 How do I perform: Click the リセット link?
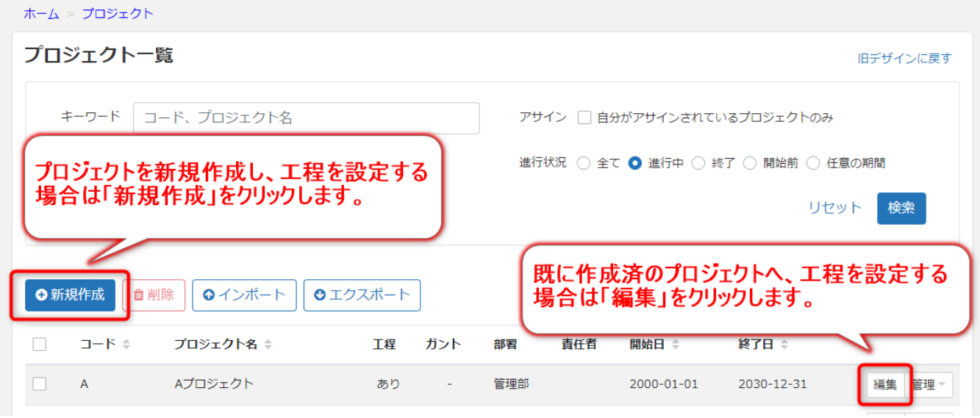coord(834,208)
